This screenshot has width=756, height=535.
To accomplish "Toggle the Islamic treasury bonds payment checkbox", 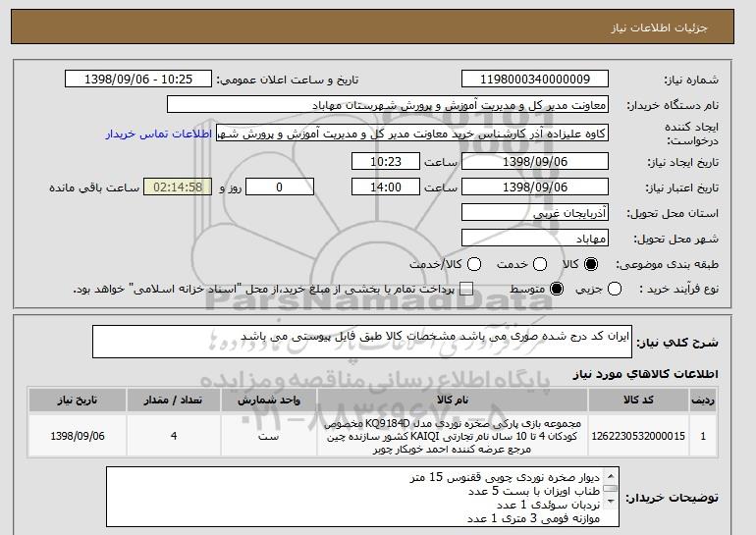I will [x=466, y=290].
